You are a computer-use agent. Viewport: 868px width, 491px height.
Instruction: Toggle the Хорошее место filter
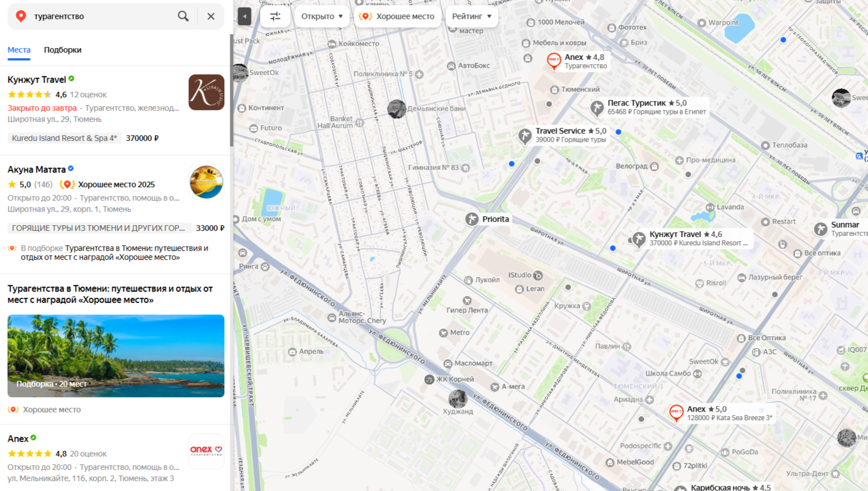point(397,16)
